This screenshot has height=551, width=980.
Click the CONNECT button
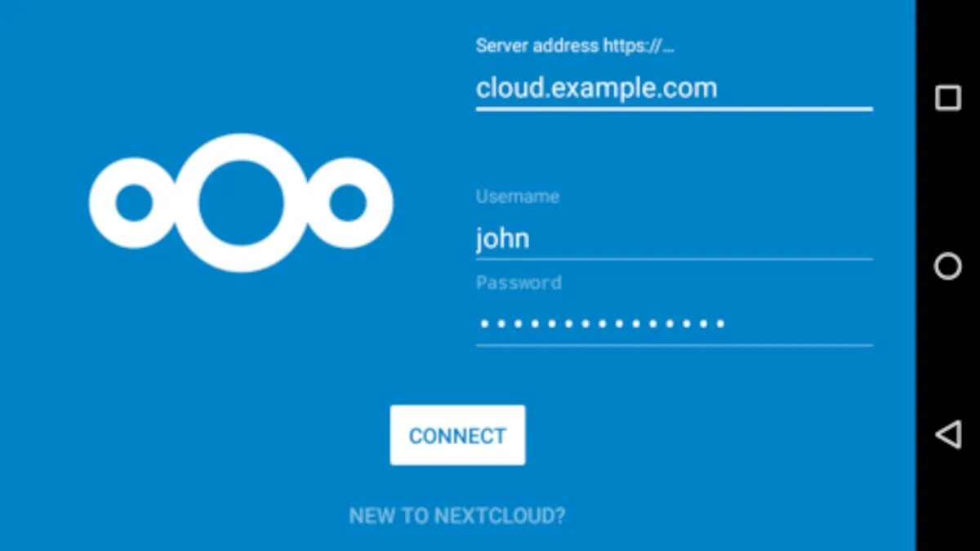point(457,435)
